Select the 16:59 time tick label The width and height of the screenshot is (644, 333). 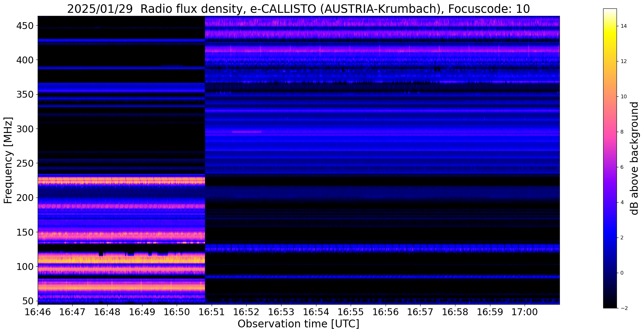click(x=490, y=312)
